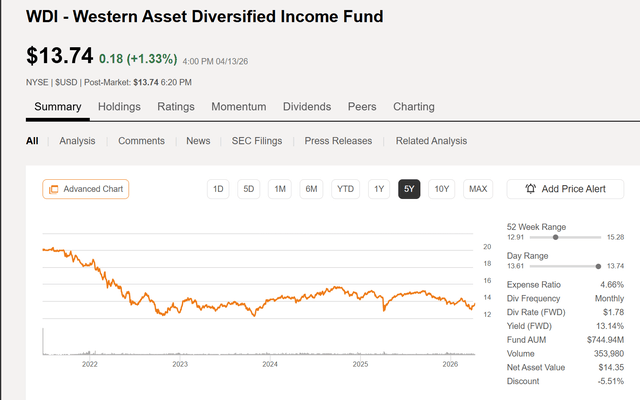
Task: Select the 1Y chart range
Action: [379, 189]
